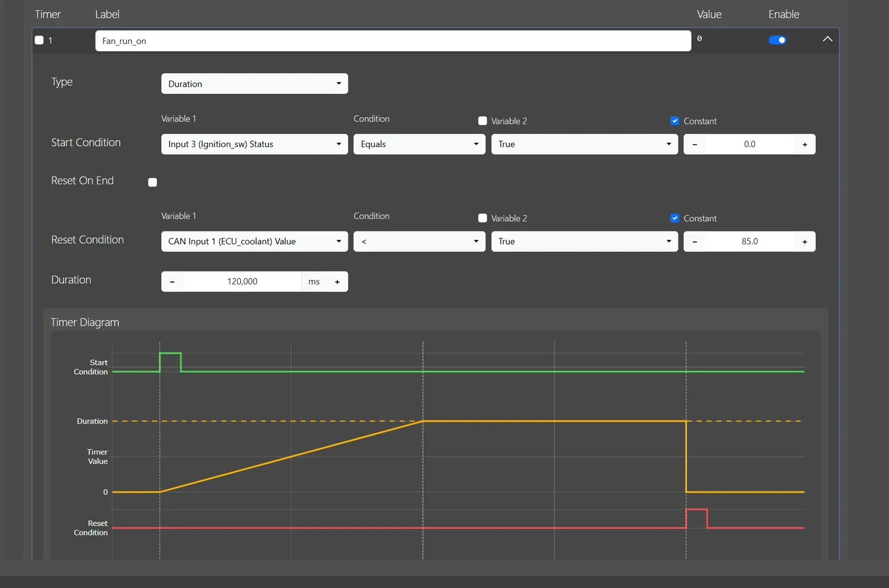889x588 pixels.
Task: Toggle the Timer 1 Enable switch
Action: [x=777, y=40]
